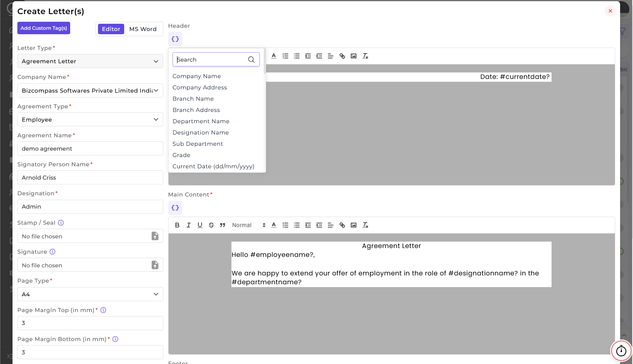633x364 pixels.
Task: Open alignment options in Main Content toolbar
Action: tap(330, 225)
